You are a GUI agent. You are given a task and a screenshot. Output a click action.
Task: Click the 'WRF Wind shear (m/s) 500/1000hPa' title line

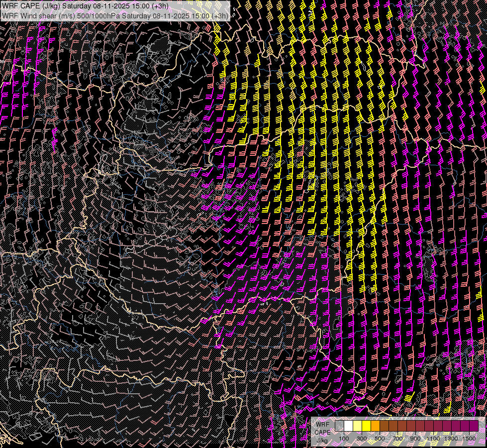click(x=115, y=16)
